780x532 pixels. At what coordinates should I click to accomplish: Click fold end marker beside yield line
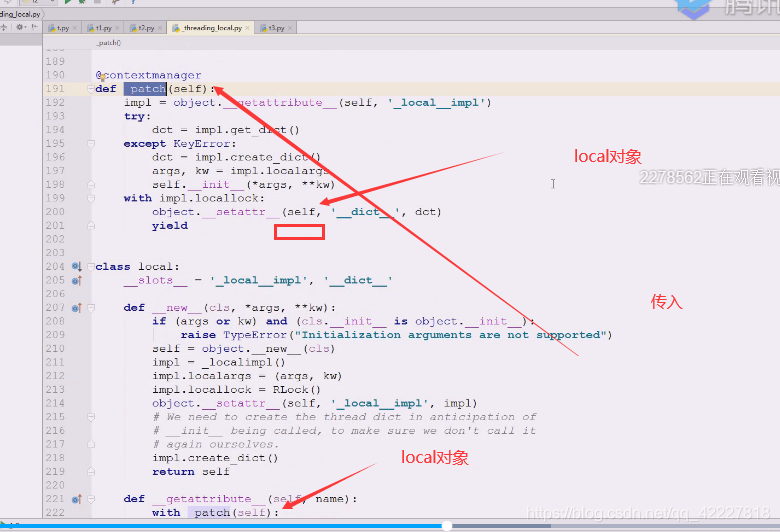point(91,226)
